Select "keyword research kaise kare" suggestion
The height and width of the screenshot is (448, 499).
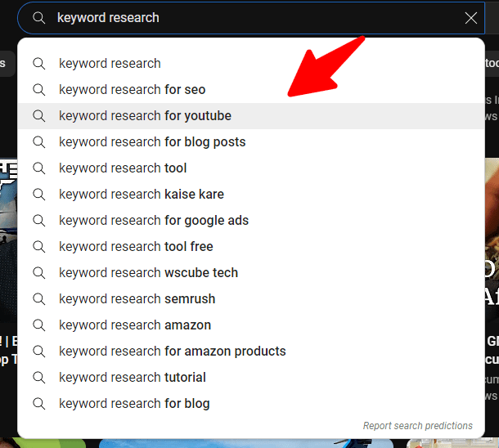141,195
